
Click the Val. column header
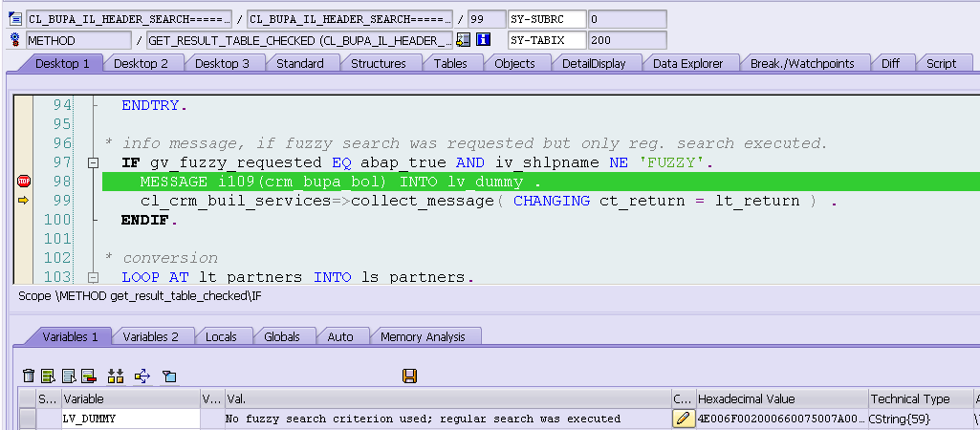click(x=447, y=398)
